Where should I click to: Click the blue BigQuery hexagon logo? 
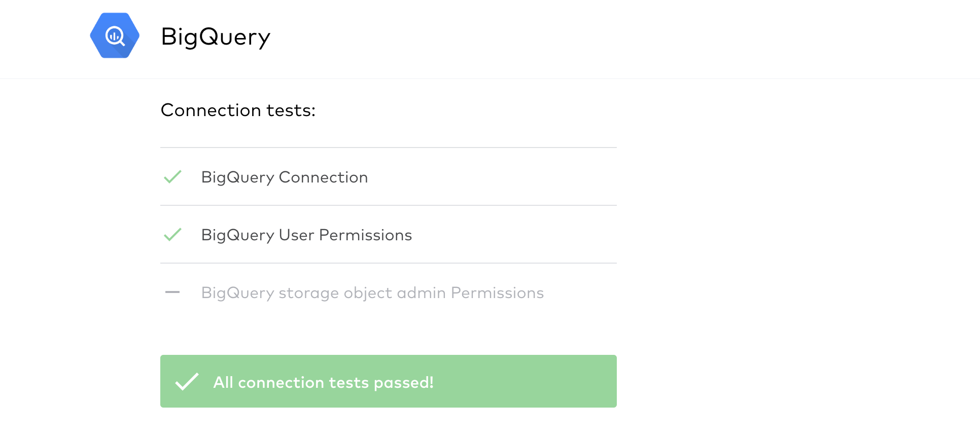click(115, 35)
